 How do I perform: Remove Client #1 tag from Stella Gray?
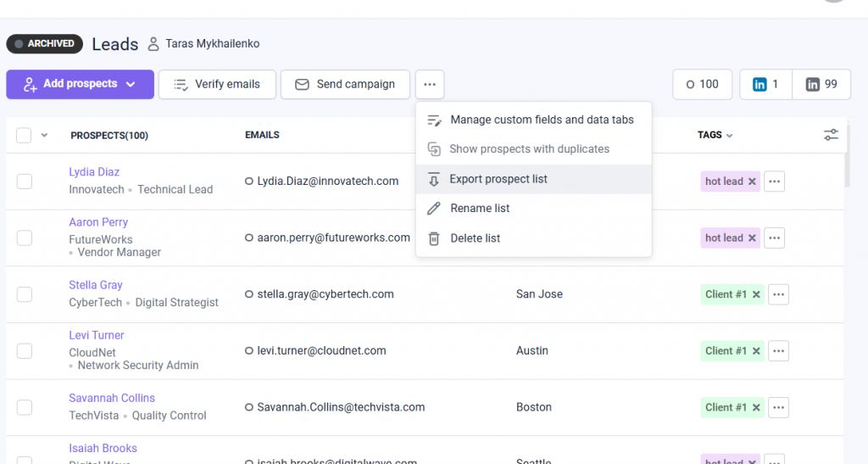pos(756,294)
